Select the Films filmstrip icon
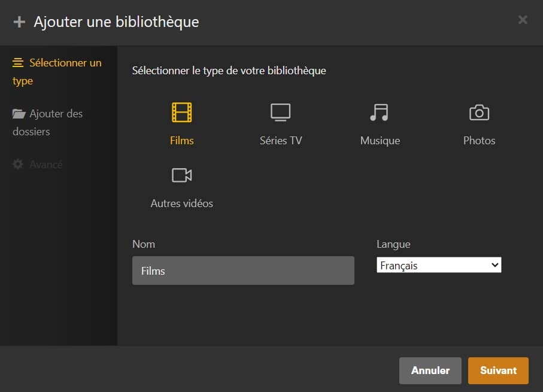 tap(182, 112)
